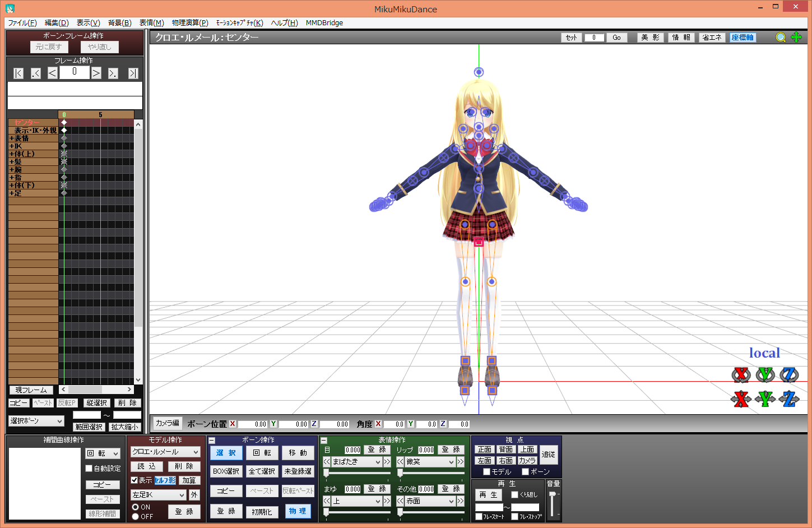Select the IK OFF radio button
This screenshot has height=528, width=812.
pos(135,516)
